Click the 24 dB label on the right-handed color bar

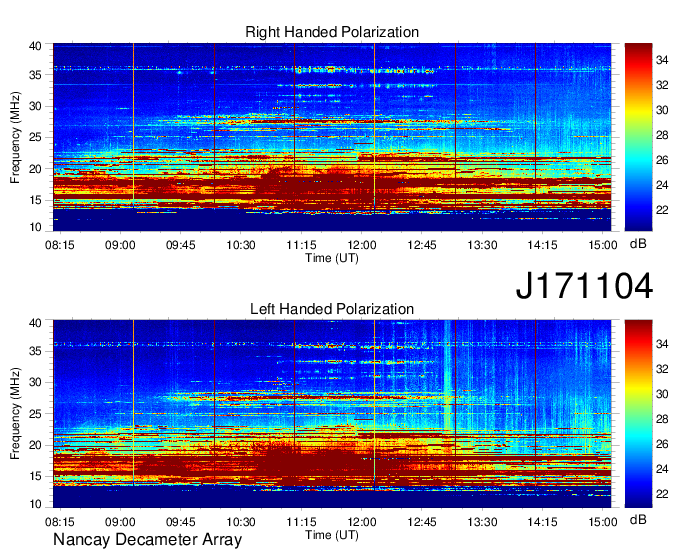pos(662,185)
